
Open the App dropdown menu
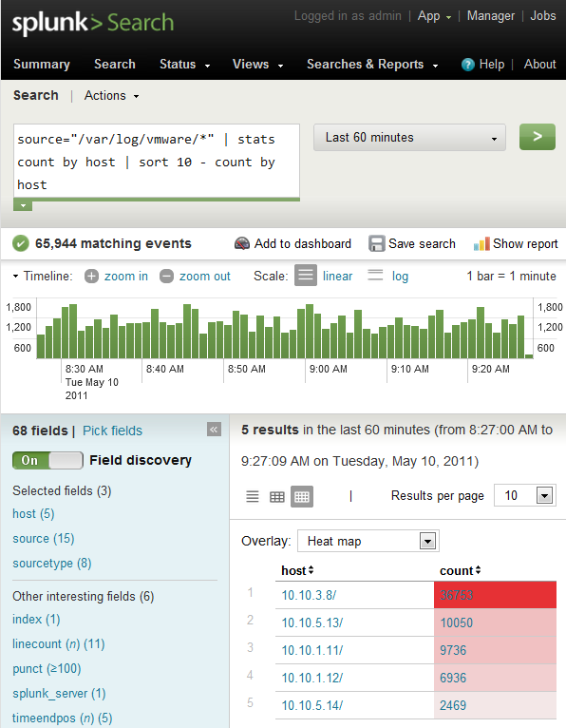pyautogui.click(x=434, y=16)
